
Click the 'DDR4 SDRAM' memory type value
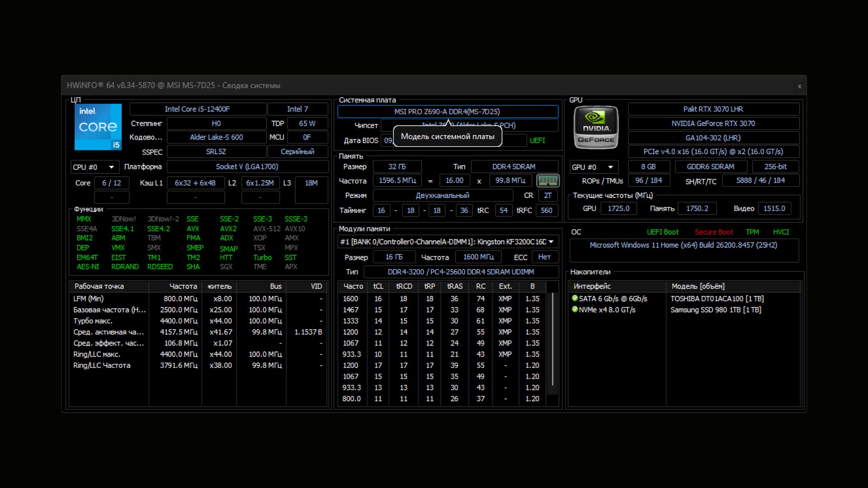click(514, 167)
